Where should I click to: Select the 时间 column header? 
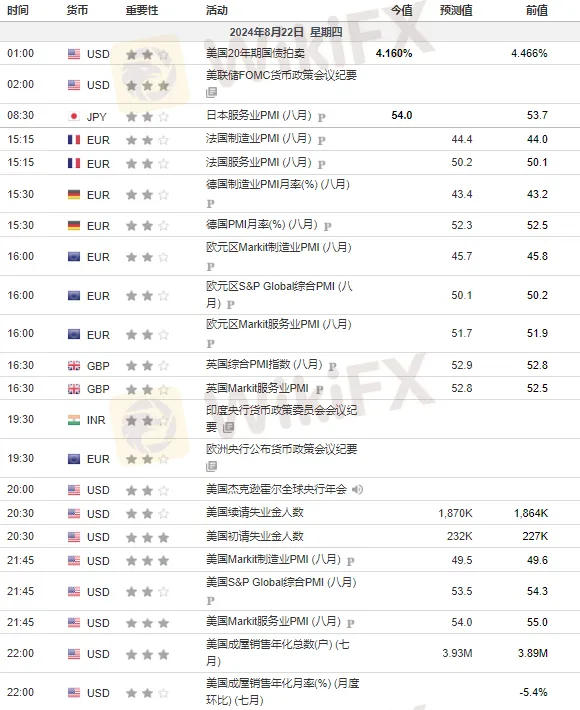click(18, 10)
